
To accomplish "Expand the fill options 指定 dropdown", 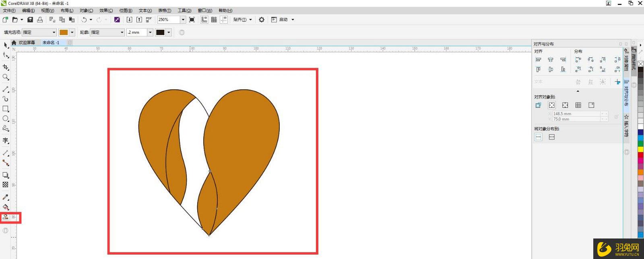I will tap(54, 33).
